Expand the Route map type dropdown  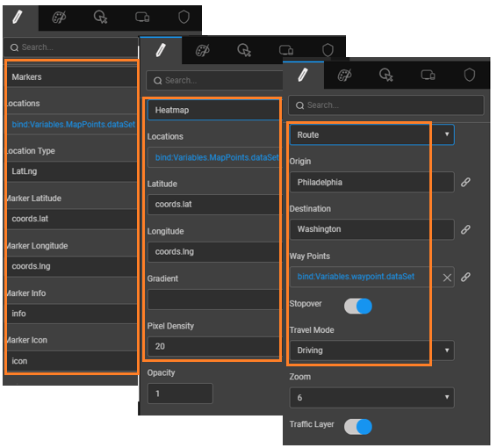click(372, 134)
